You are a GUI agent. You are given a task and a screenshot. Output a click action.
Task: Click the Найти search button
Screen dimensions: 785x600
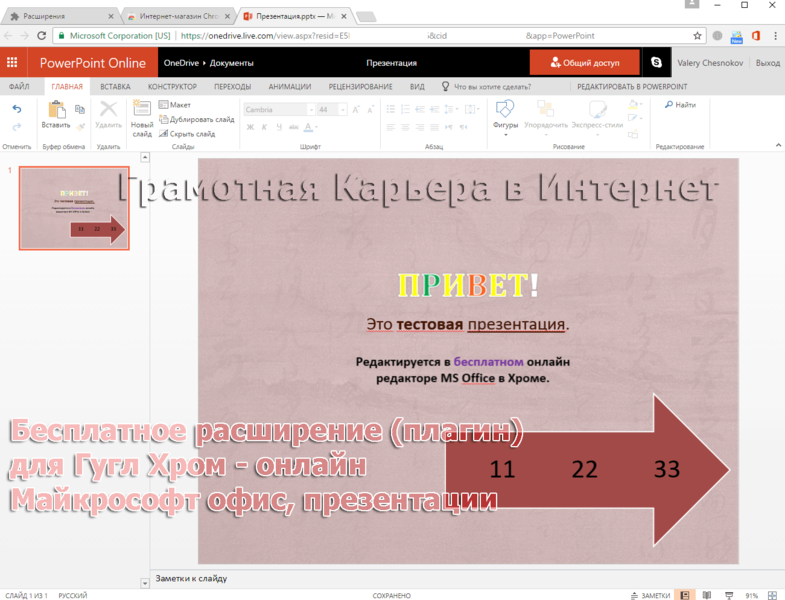pyautogui.click(x=680, y=105)
